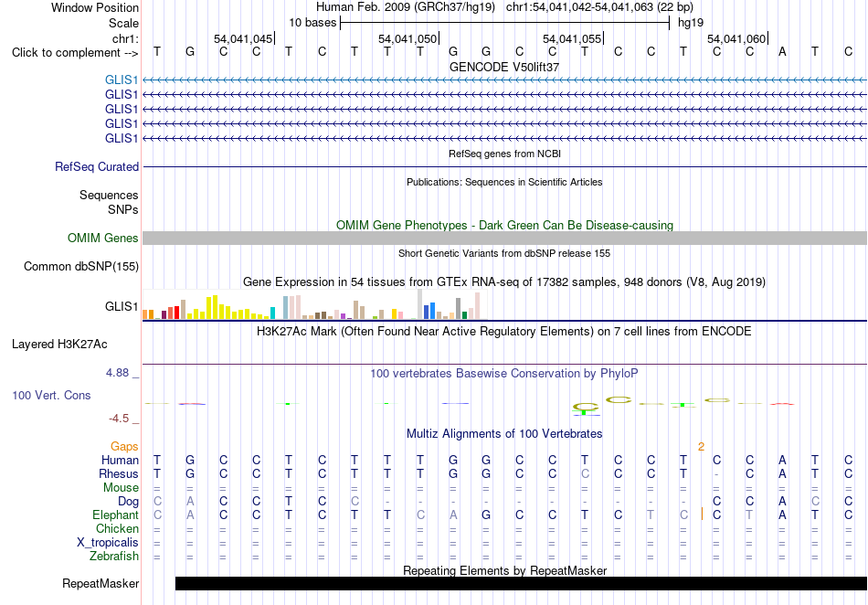868x605 pixels.
Task: Click 'Repeating Elements by RepeatMasker' title
Action: pyautogui.click(x=504, y=570)
